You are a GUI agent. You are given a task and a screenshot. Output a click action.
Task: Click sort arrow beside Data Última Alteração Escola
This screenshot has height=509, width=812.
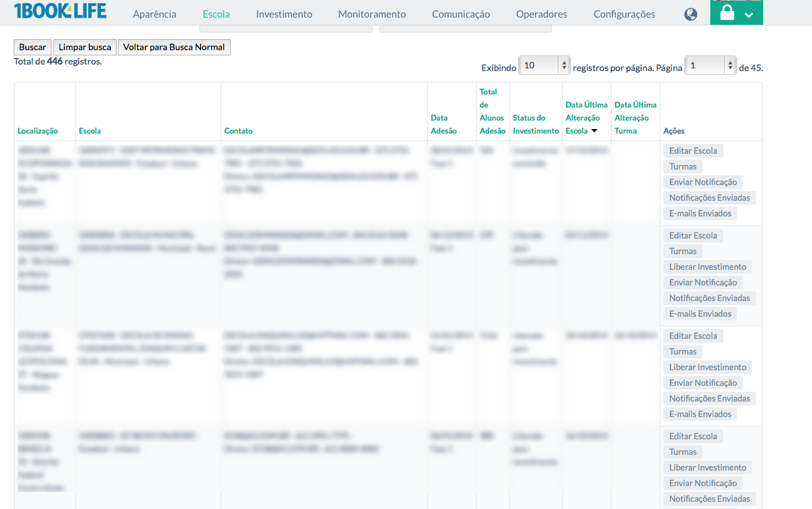(x=594, y=131)
